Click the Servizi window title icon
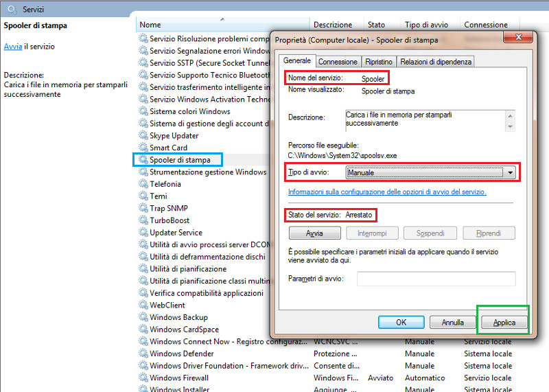The image size is (549, 392). tap(12, 10)
